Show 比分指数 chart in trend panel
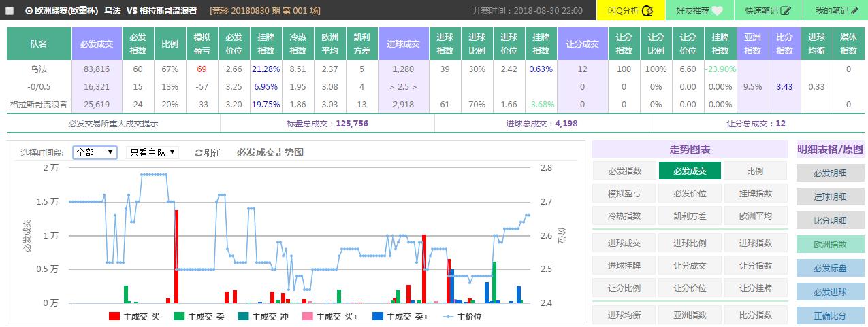This screenshot has height=327, width=868. (755, 315)
